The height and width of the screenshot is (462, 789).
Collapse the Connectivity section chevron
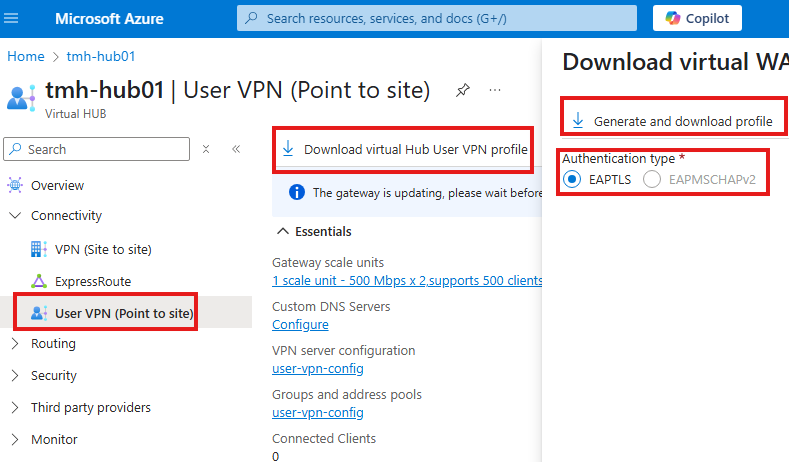click(x=16, y=215)
